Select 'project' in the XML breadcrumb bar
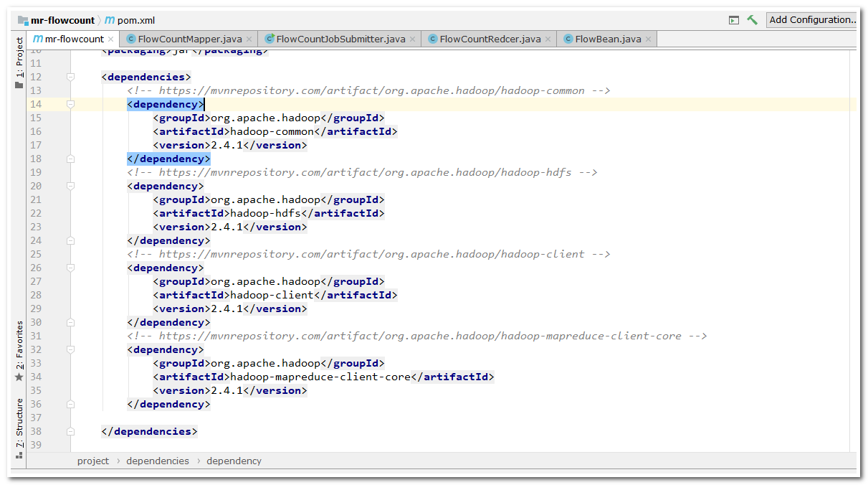 click(x=93, y=461)
